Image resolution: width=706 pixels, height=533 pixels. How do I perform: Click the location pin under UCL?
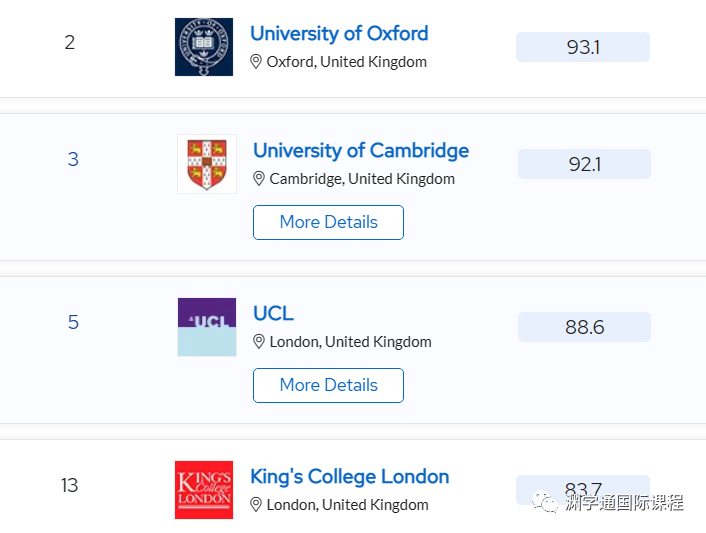click(x=259, y=342)
